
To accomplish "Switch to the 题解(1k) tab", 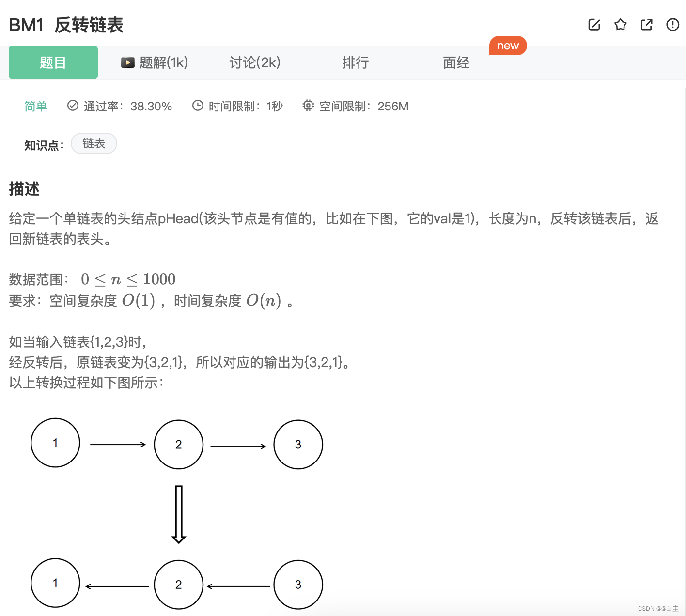I will pos(162,62).
